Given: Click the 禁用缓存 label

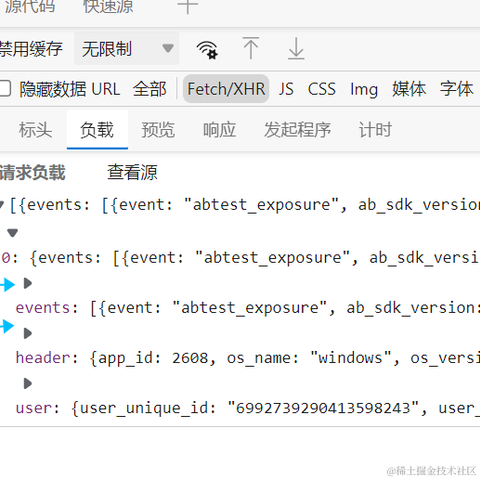Looking at the screenshot, I should tap(31, 49).
